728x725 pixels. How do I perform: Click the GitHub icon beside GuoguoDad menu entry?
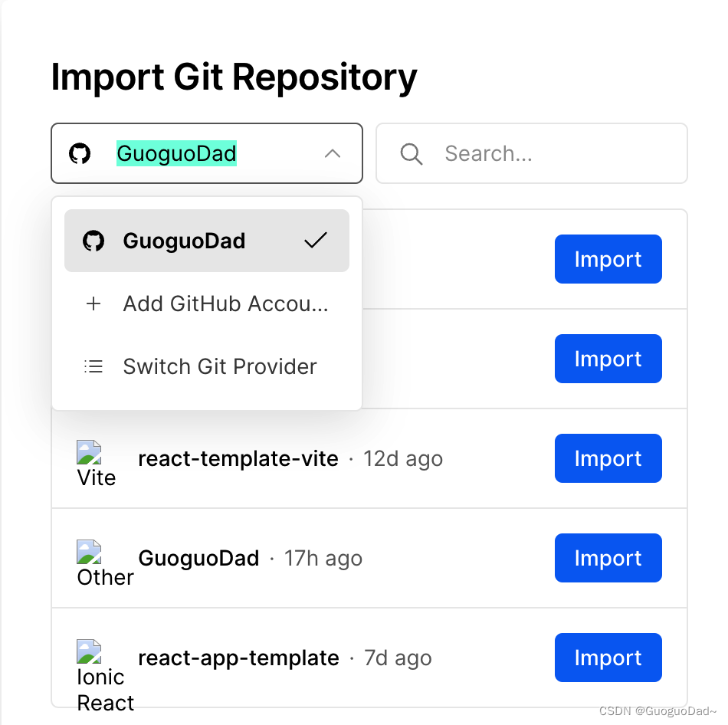pos(93,241)
